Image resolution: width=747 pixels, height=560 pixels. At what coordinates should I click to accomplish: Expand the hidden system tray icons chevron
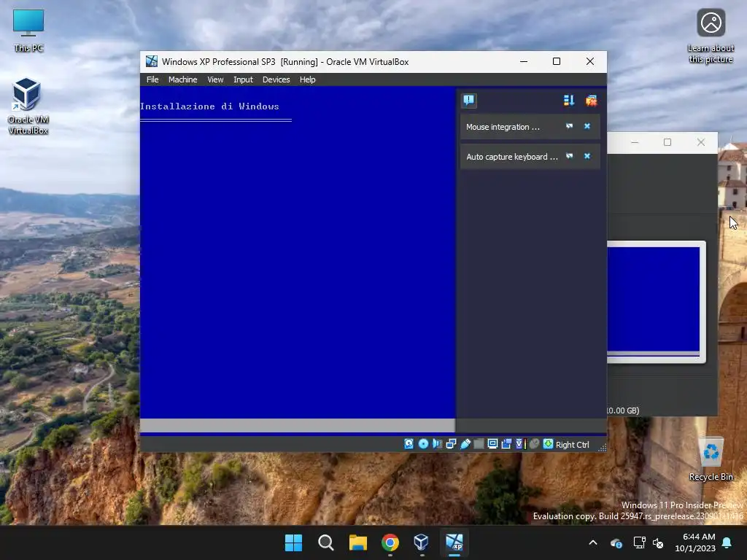593,542
